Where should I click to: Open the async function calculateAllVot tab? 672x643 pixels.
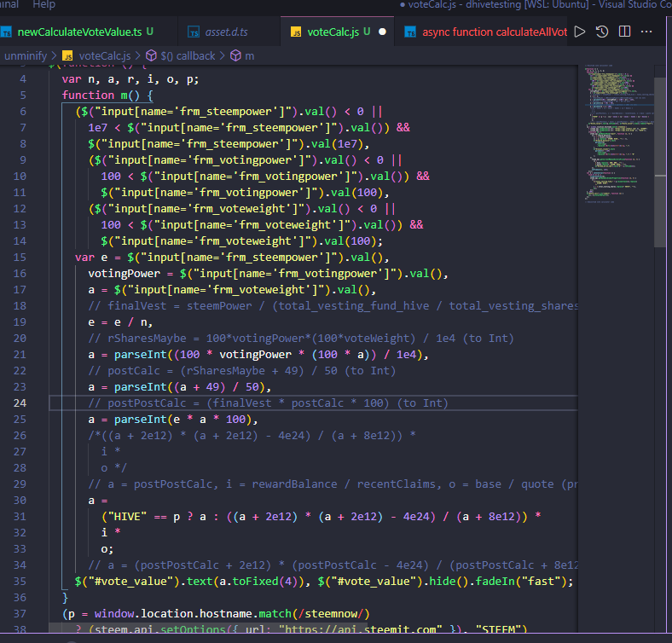(495, 32)
